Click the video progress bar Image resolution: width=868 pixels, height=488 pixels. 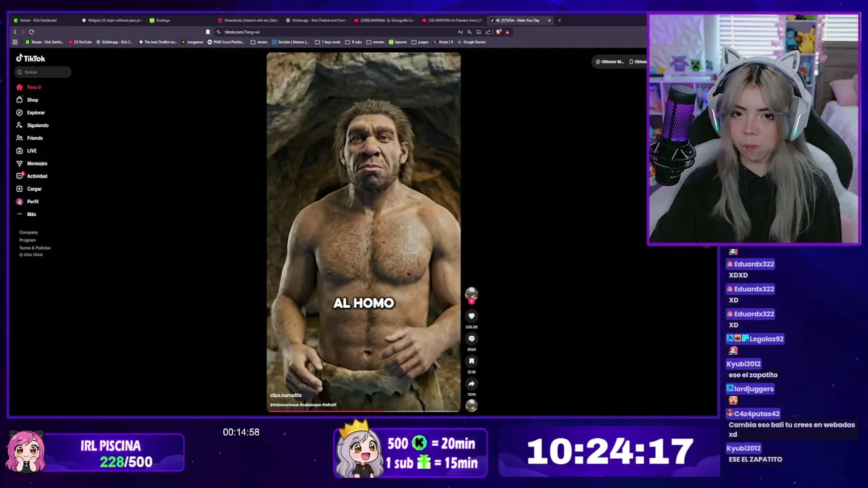[363, 410]
